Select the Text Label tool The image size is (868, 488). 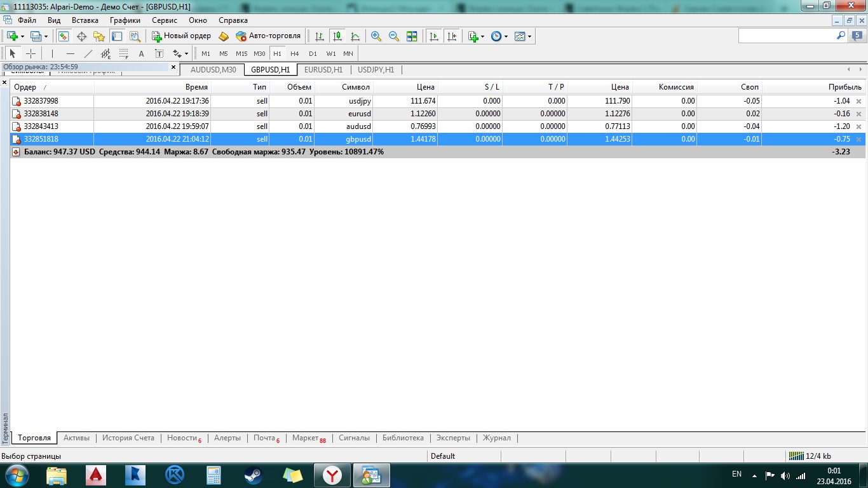coord(159,53)
